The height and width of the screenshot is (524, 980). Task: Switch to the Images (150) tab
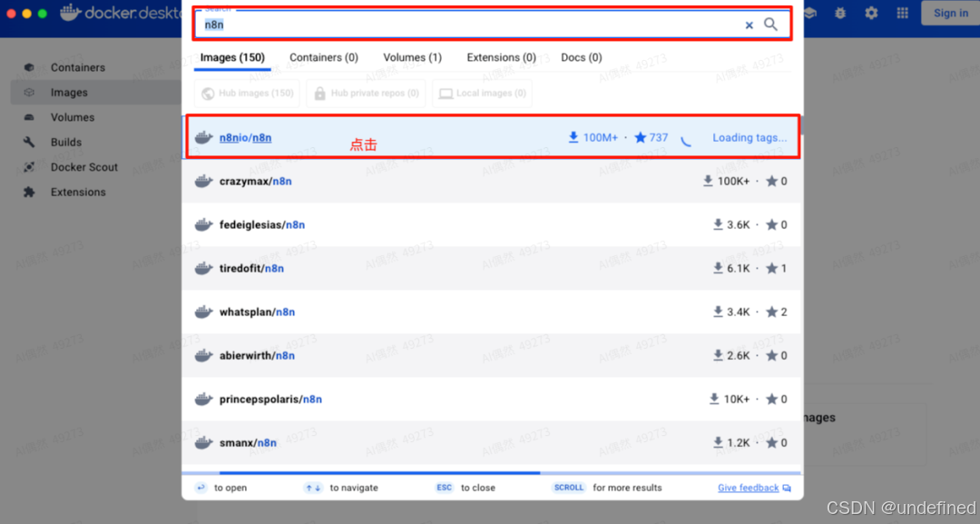coord(232,57)
